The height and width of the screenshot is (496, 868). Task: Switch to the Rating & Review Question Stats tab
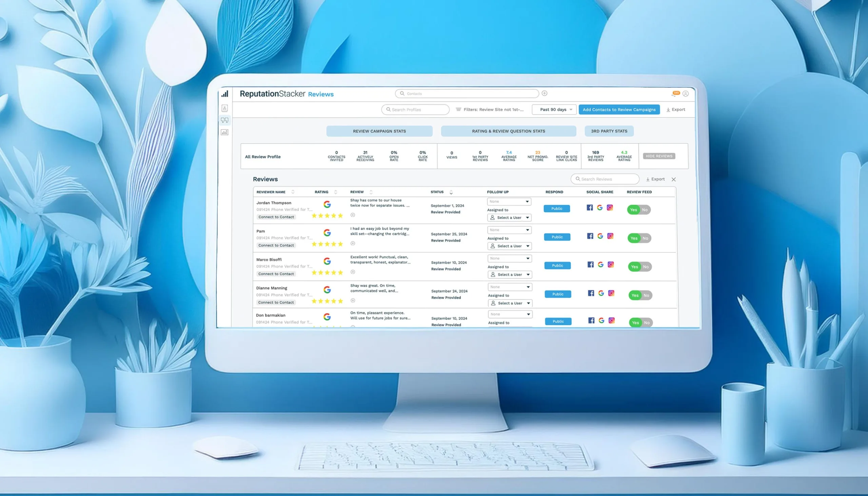[x=508, y=131]
